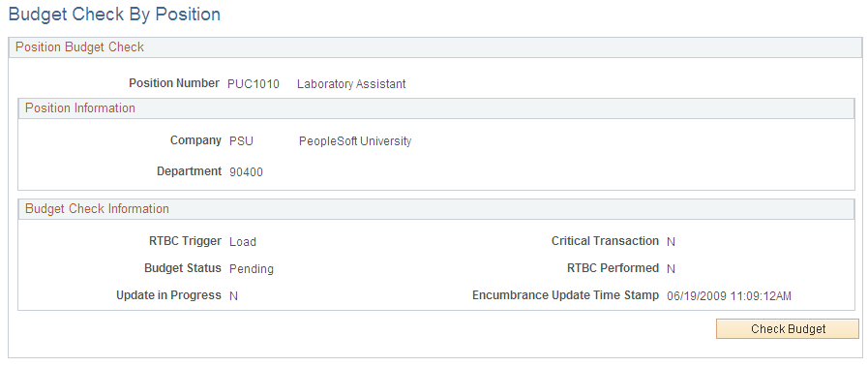Select the Position Budget Check header

[79, 47]
